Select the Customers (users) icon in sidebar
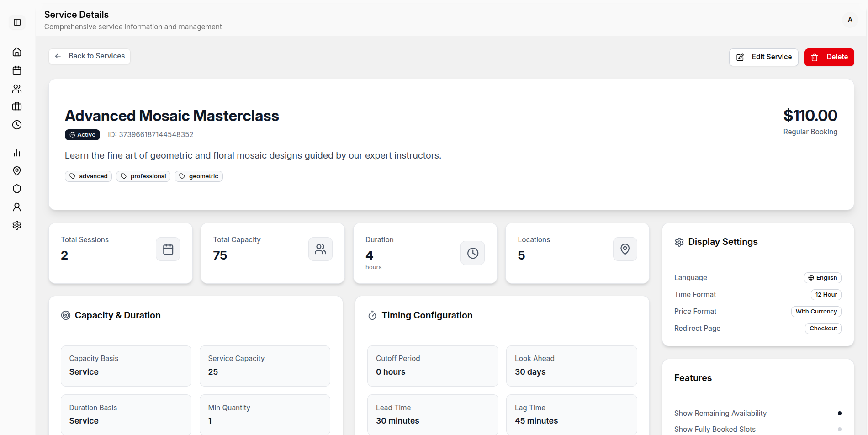Viewport: 868px width, 435px height. tap(17, 88)
